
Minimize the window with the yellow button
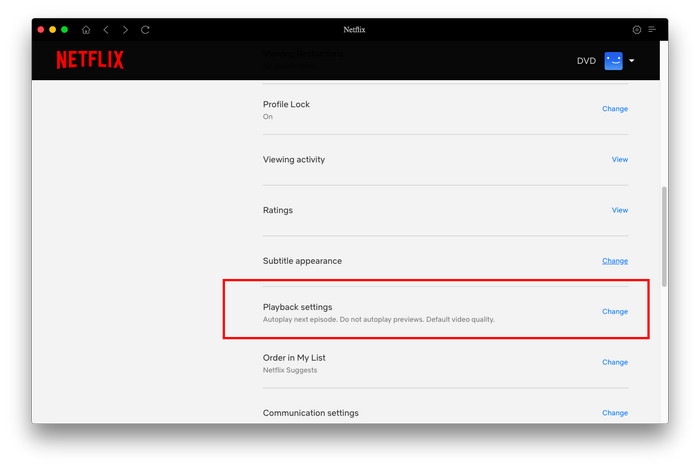pos(53,29)
